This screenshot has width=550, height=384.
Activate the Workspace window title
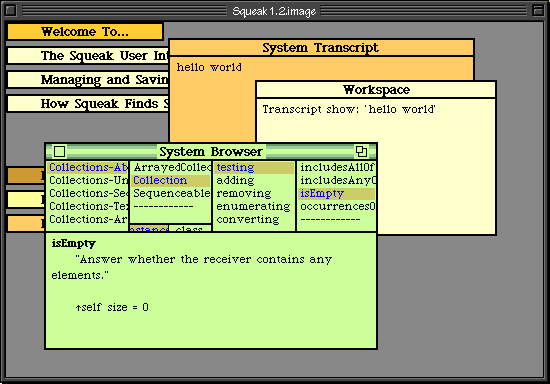point(376,90)
